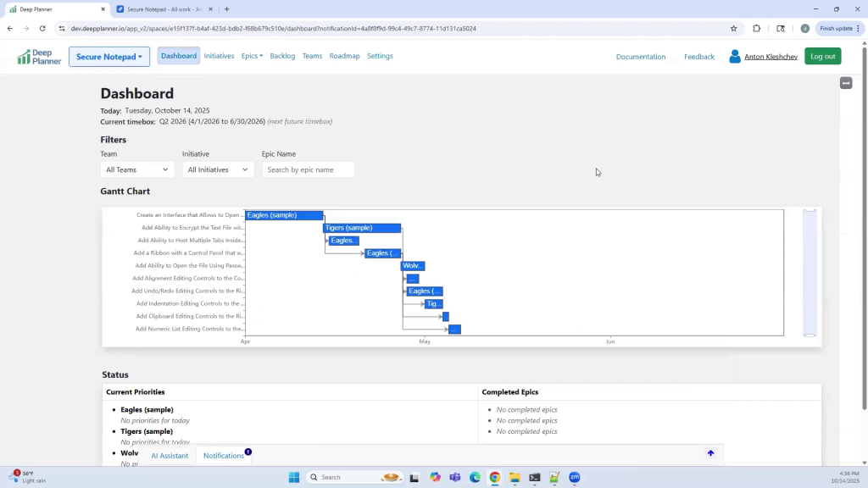
Task: Expand the Epics menu dropdown
Action: pyautogui.click(x=252, y=56)
